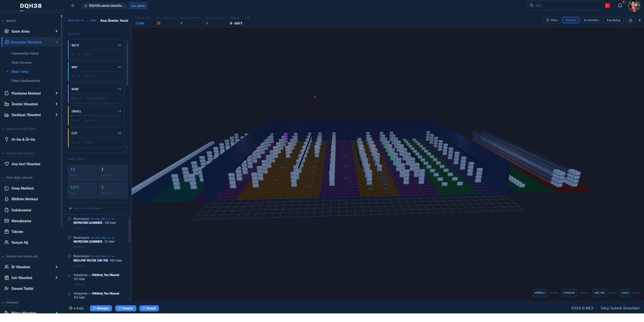Open the Filtre filter button
The image size is (644, 322).
[x=552, y=20]
